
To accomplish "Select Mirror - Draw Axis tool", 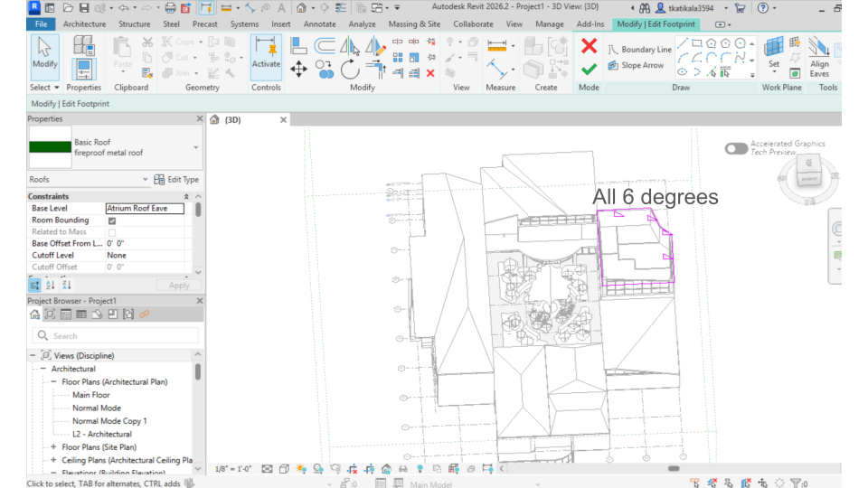I will [375, 45].
